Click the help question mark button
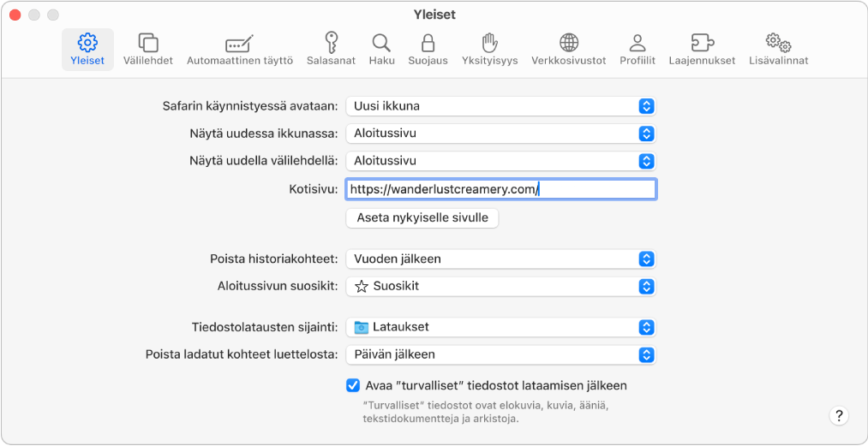Screen dimensions: 868x446 click(x=839, y=415)
